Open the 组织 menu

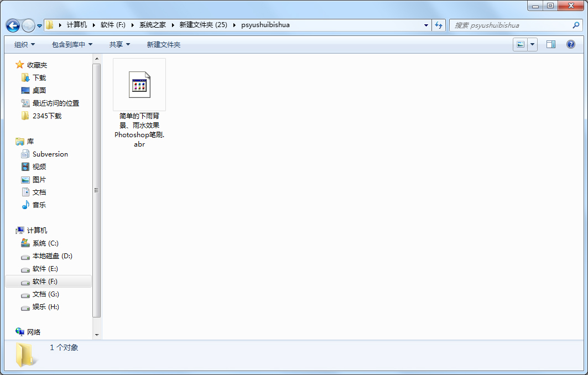24,44
